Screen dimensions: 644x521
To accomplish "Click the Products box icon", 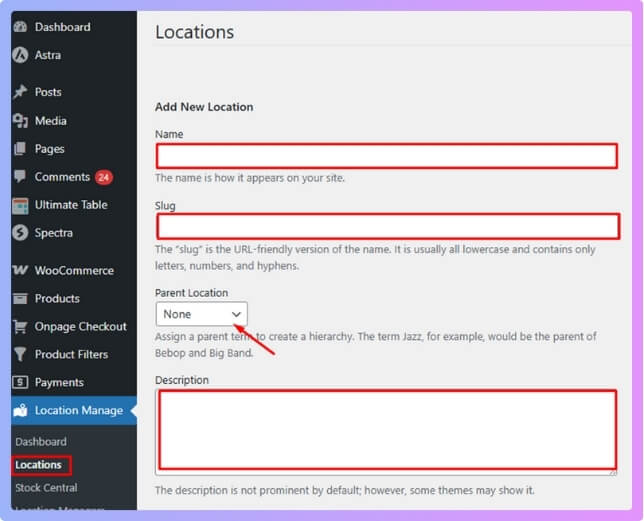I will coord(20,298).
